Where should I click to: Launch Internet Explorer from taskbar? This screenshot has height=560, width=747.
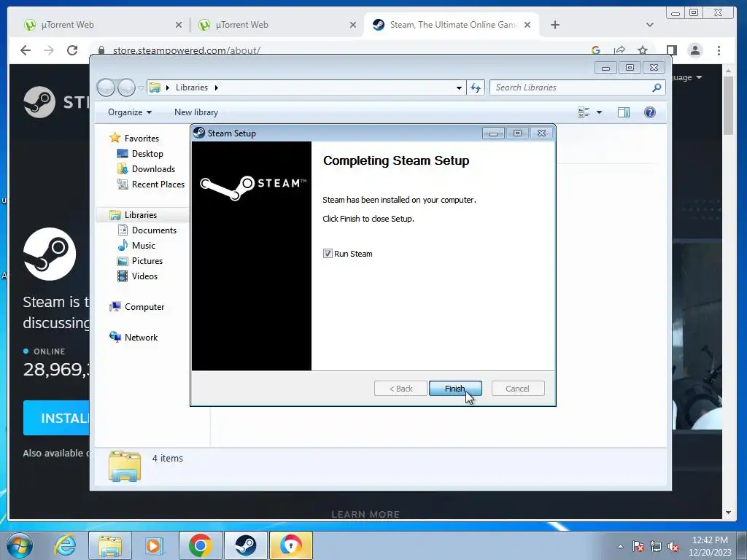[65, 545]
